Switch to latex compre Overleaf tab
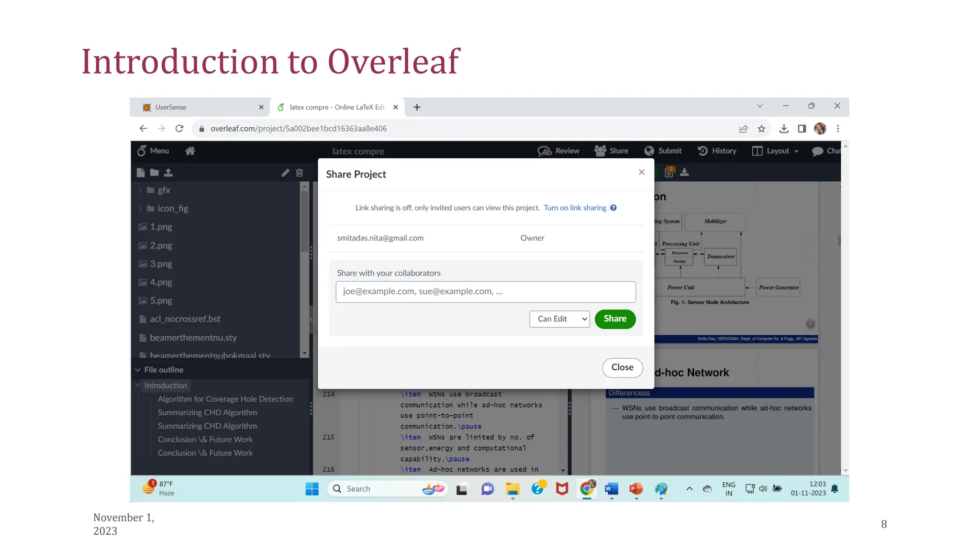 (x=337, y=107)
